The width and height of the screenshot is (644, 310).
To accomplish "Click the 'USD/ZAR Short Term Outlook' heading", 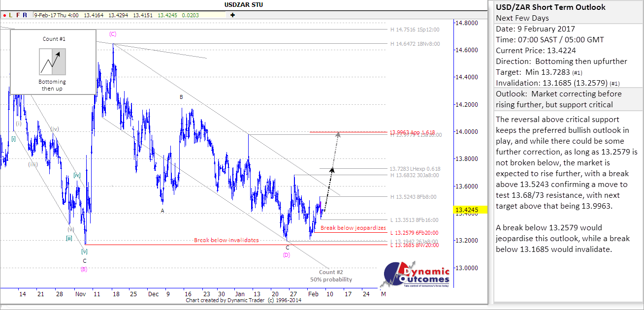I will 551,7.
